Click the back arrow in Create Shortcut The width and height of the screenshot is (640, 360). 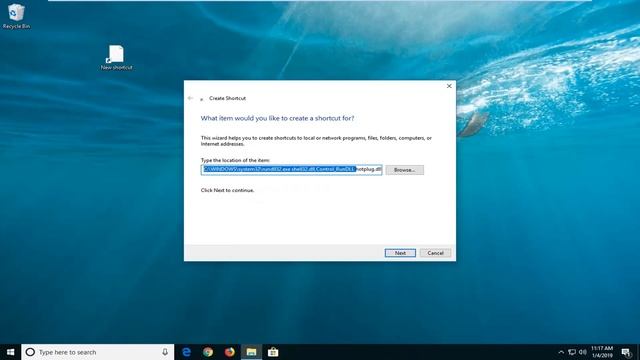point(190,98)
